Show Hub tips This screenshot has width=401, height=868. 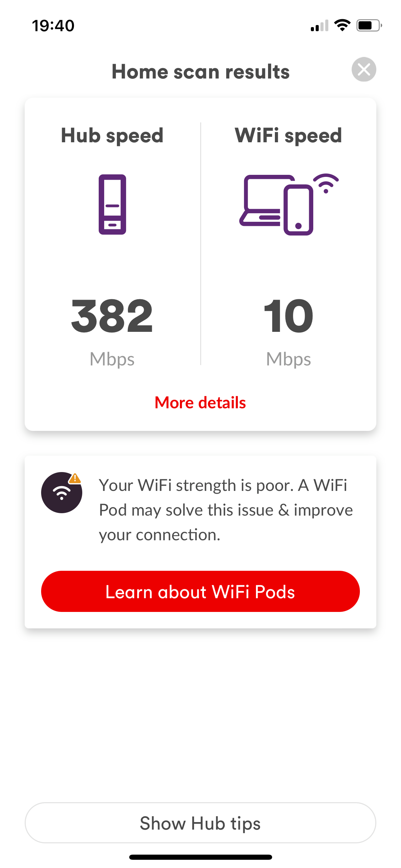(200, 823)
